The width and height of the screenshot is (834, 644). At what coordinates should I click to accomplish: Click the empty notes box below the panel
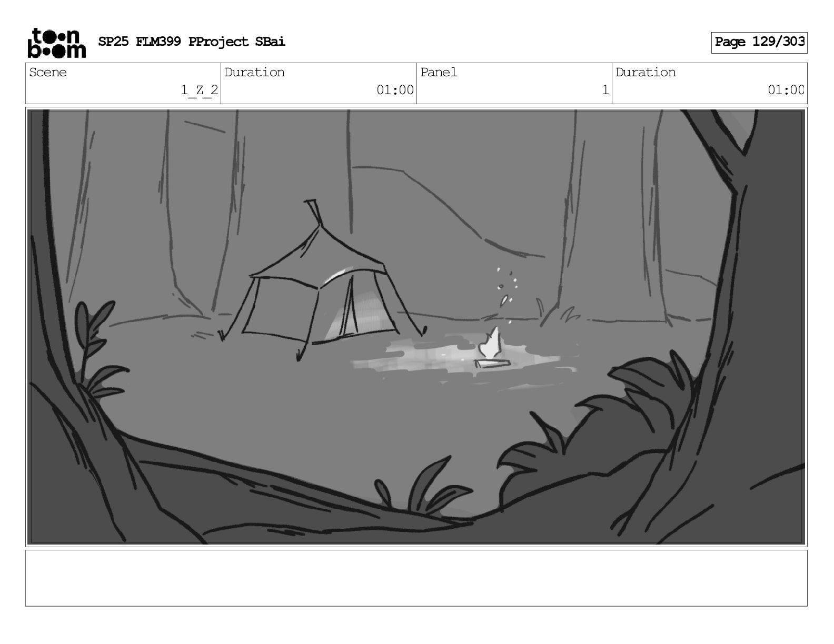coord(416,578)
